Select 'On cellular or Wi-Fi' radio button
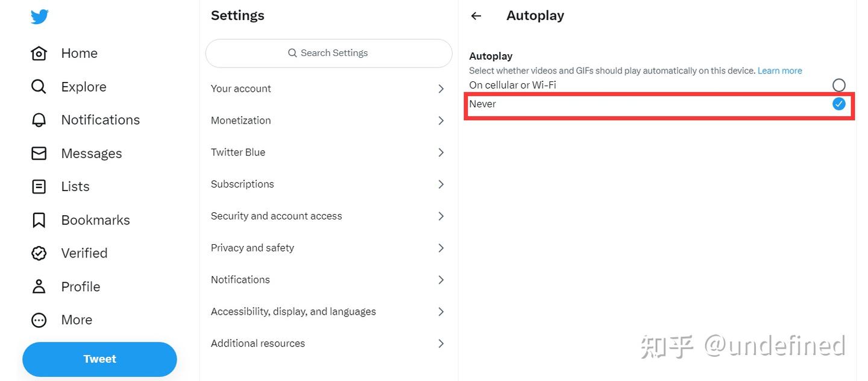 (838, 85)
